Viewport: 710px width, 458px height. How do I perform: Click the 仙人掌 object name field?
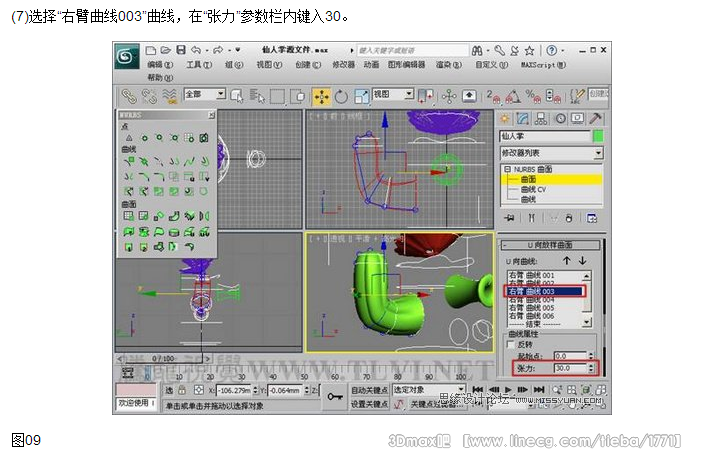pos(545,136)
